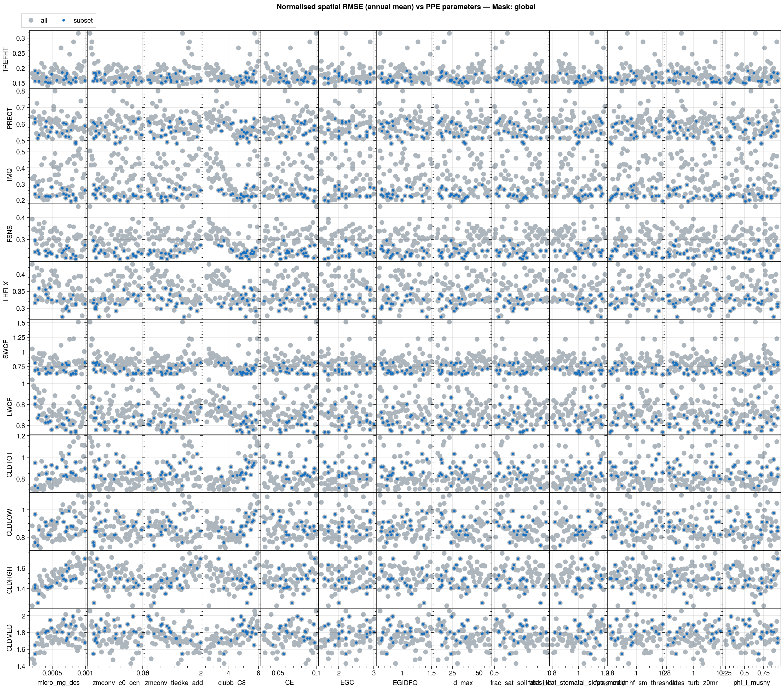Click the plot title about normalised spatial RMSE

tap(406, 7)
